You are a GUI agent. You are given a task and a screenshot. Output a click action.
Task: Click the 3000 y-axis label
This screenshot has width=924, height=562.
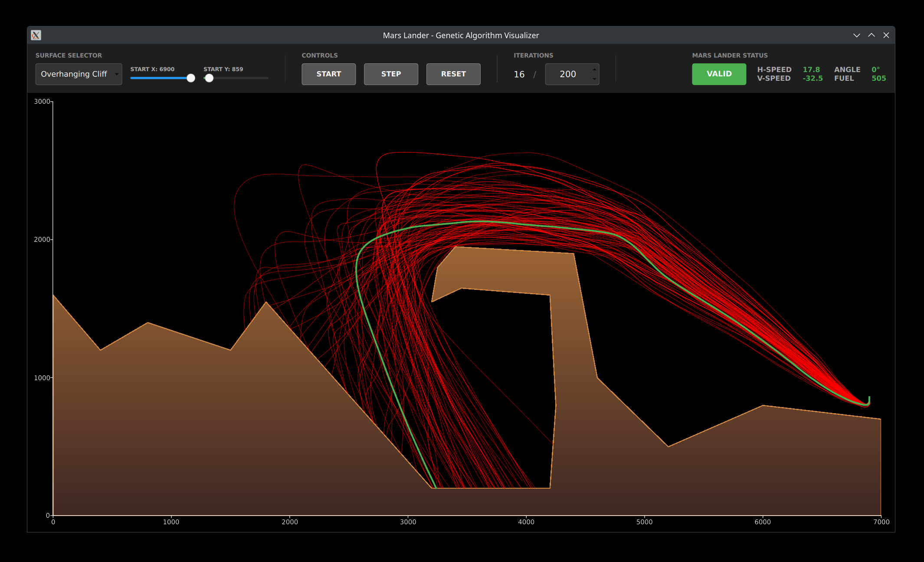tap(42, 102)
